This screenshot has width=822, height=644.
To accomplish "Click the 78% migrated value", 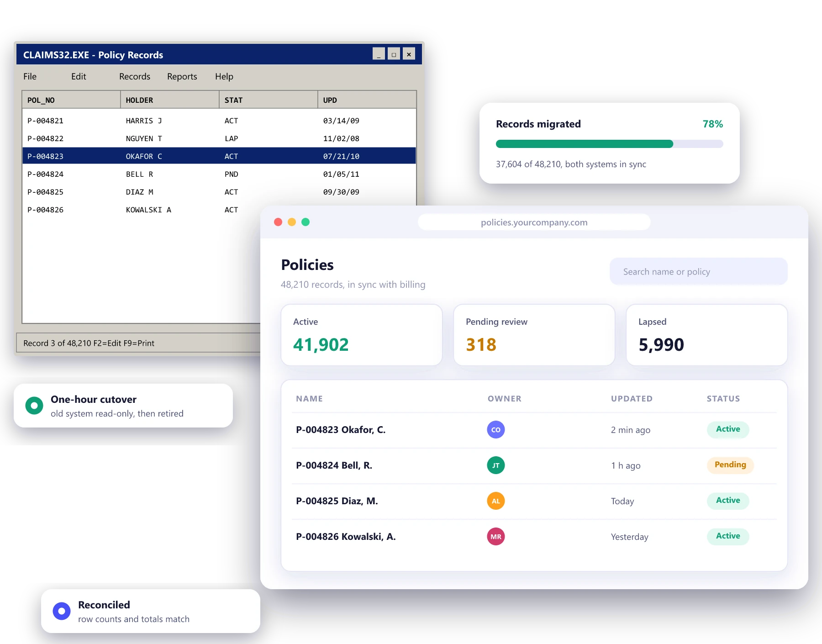I will tap(713, 124).
